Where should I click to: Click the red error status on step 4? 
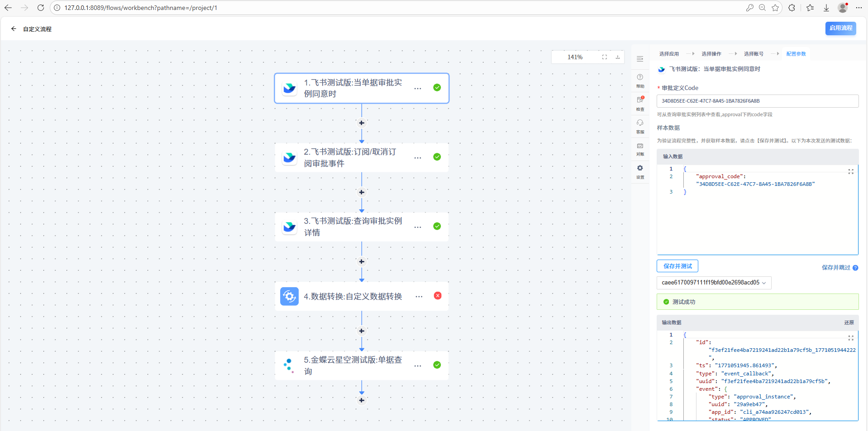tap(437, 296)
